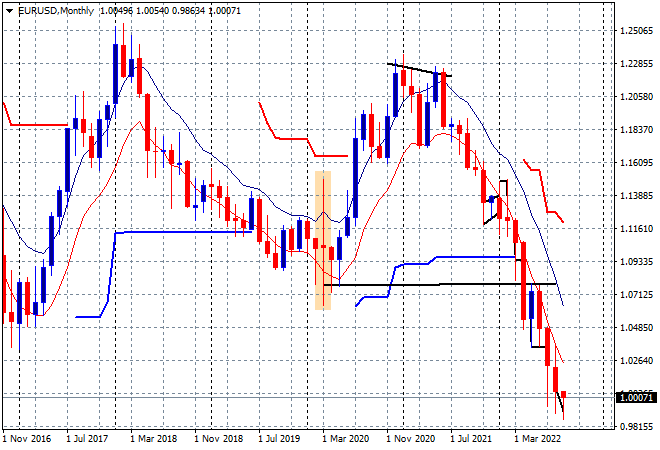The height and width of the screenshot is (450, 660).
Task: Click the 1 Mar 2018 date label
Action: pos(154,439)
